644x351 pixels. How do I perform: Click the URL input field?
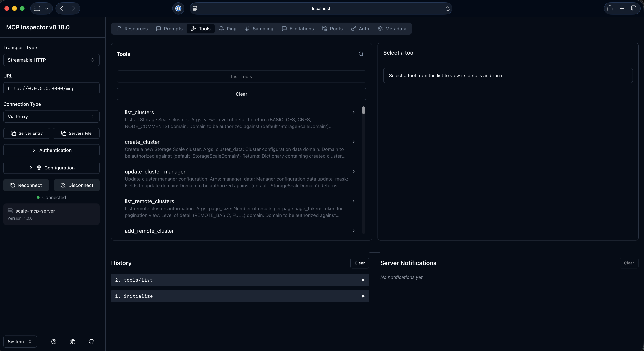(51, 88)
